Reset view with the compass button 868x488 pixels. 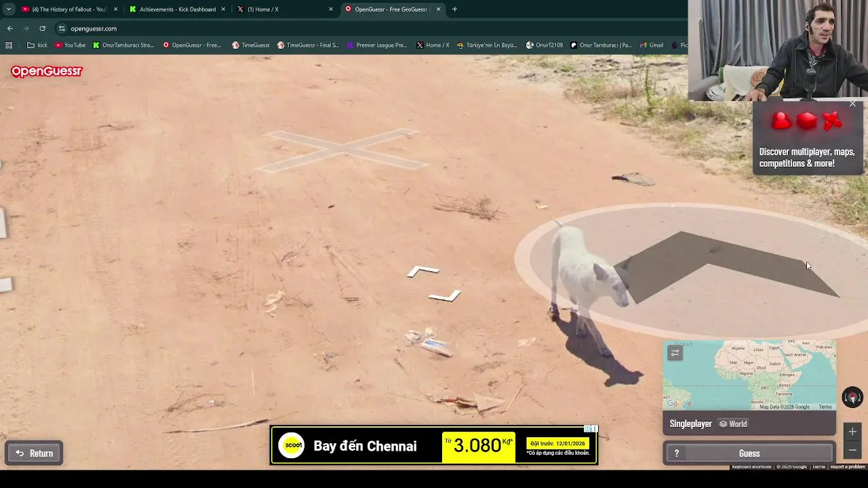[x=852, y=397]
